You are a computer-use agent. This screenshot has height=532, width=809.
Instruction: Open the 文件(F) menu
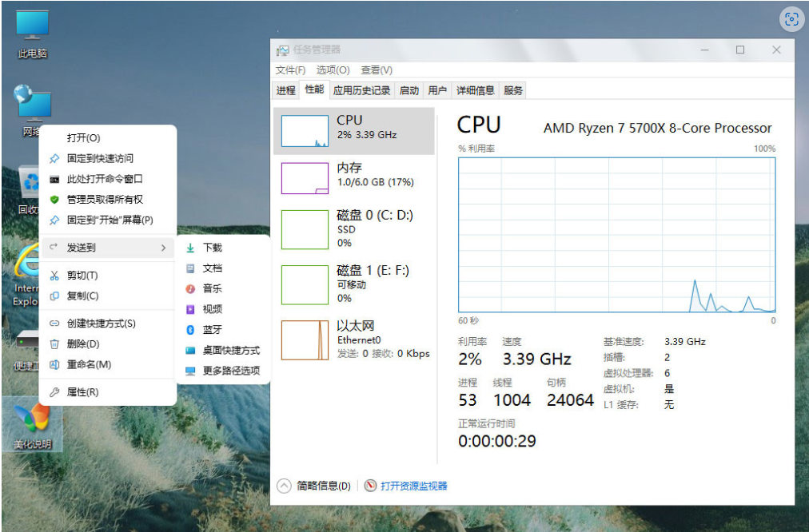click(290, 70)
